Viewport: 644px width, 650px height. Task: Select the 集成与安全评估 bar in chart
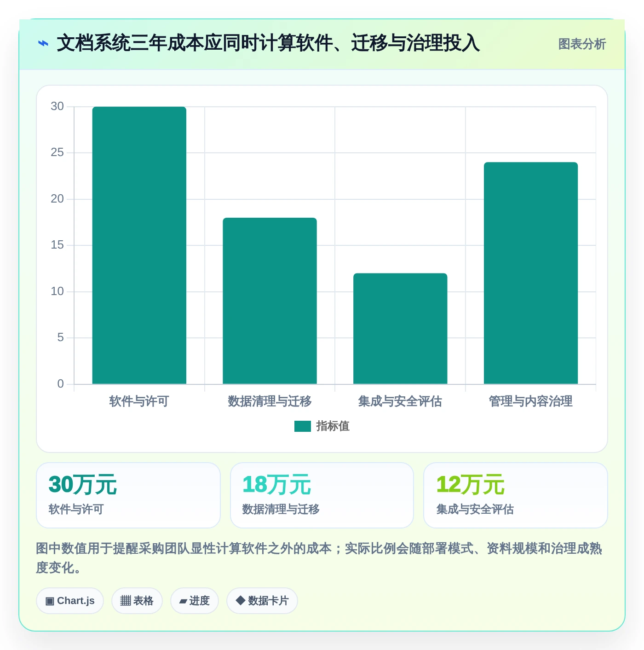400,329
